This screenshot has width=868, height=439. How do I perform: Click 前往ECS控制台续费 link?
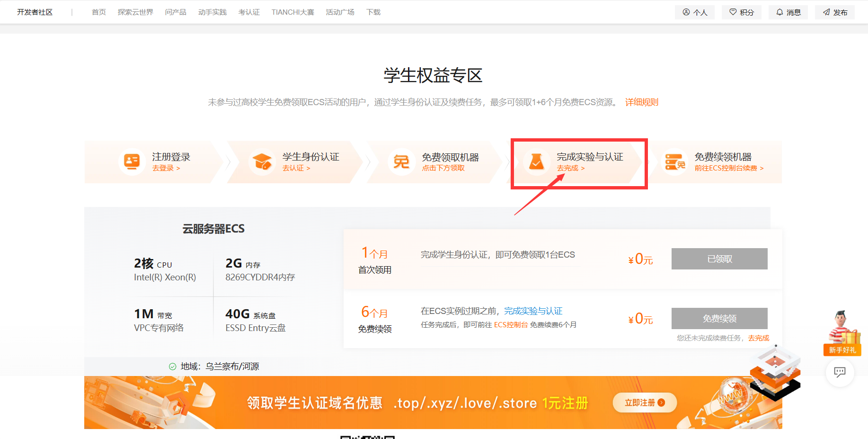pos(729,168)
